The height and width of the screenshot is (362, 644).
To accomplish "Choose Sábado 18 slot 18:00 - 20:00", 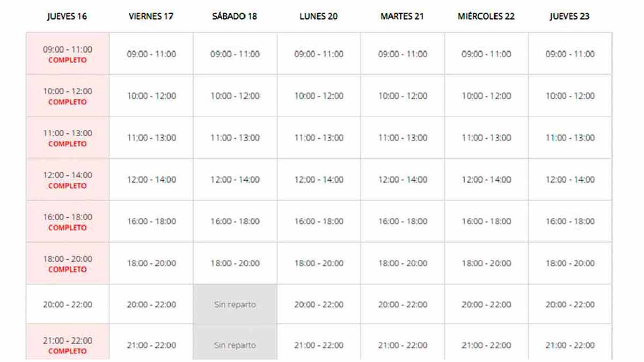I will [235, 263].
